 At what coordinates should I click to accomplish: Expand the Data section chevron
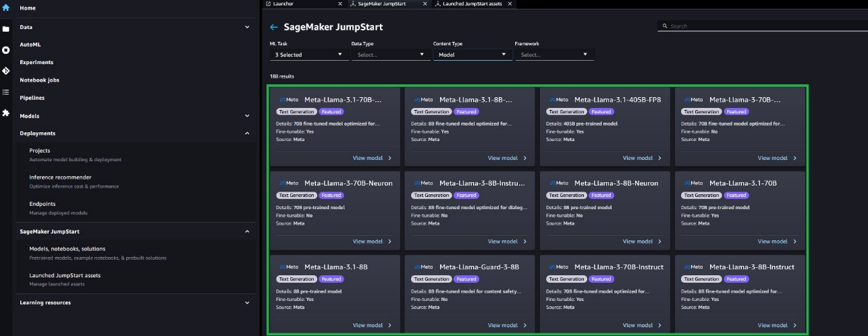coord(247,27)
